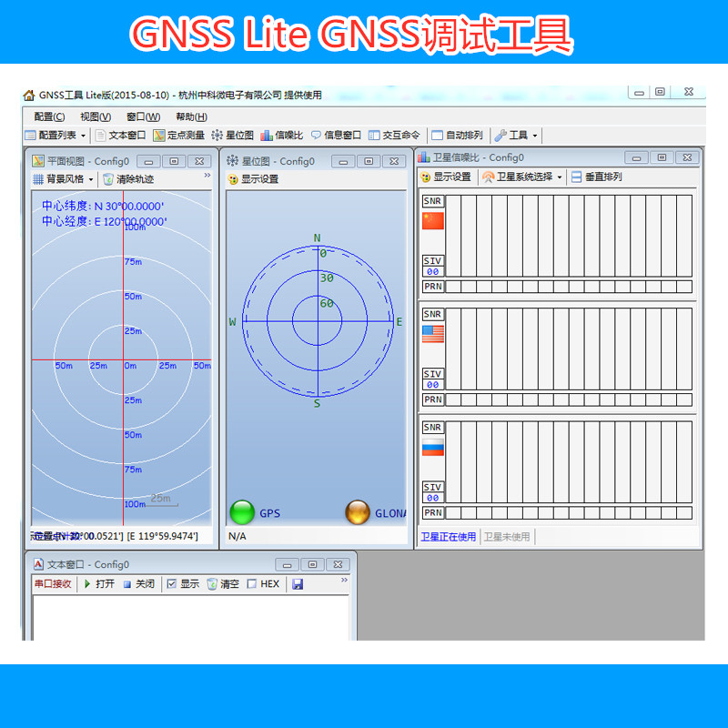Click the 0m origin in 平面视图
Image resolution: width=728 pixels, height=728 pixels.
[130, 366]
